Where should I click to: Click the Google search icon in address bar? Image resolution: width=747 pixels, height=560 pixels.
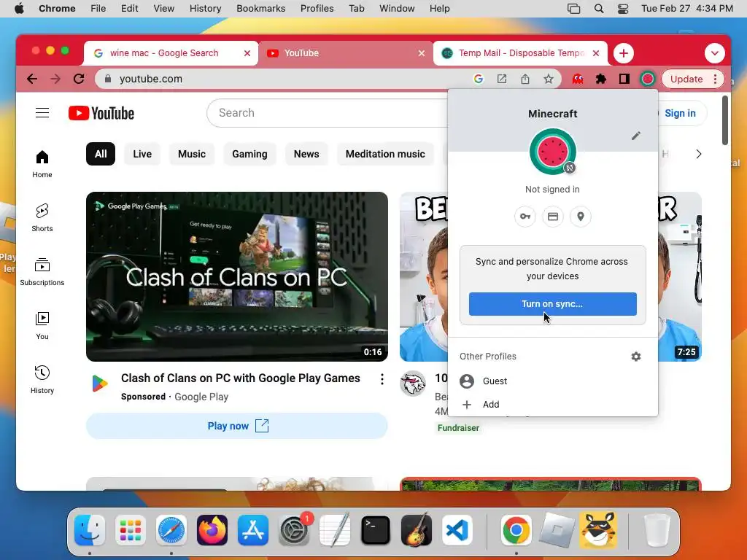[479, 79]
